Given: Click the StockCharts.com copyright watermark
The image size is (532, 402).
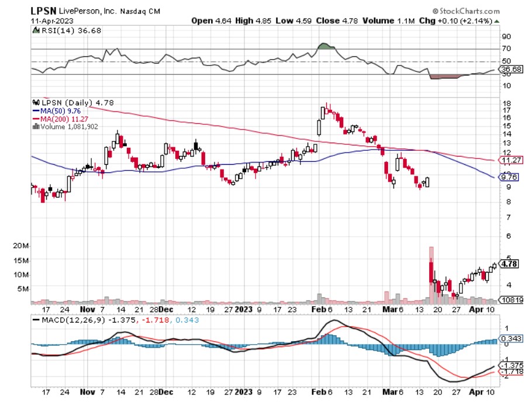Looking at the screenshot, I should pos(467,11).
